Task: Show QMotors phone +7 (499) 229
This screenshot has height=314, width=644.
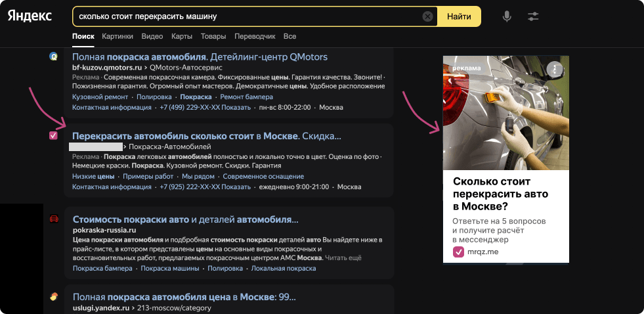Action: (x=205, y=107)
